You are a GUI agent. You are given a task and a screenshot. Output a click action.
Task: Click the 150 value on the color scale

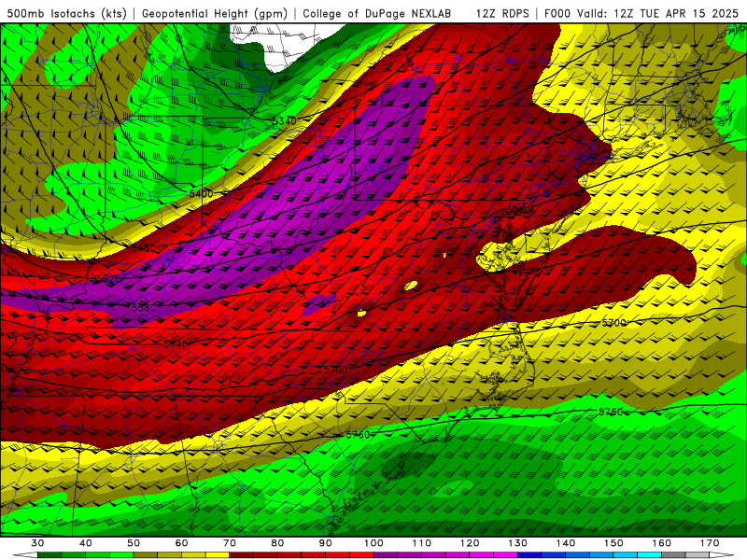pos(613,543)
